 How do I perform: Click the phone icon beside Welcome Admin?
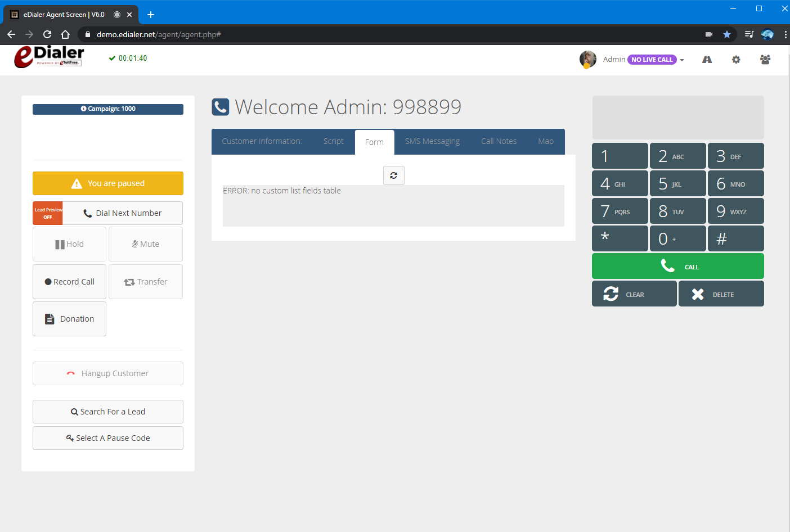[x=221, y=107]
